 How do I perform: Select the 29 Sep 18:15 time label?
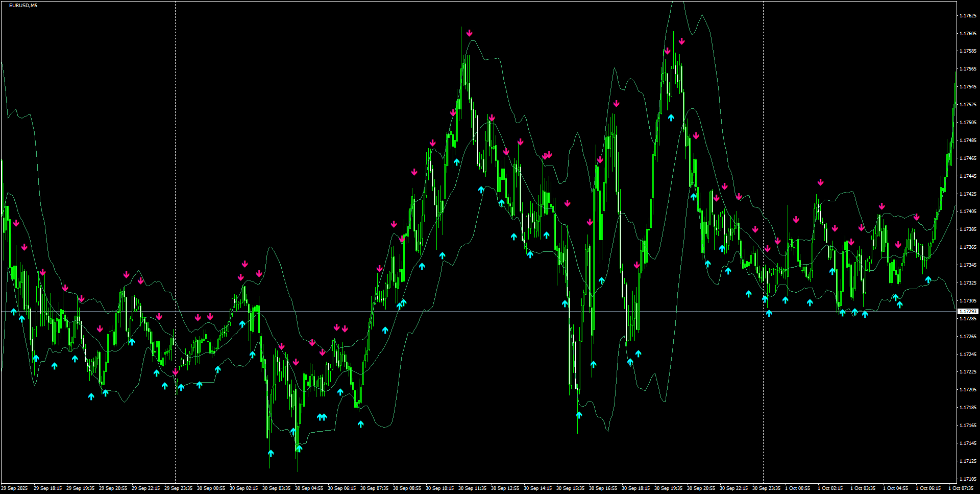pos(47,488)
